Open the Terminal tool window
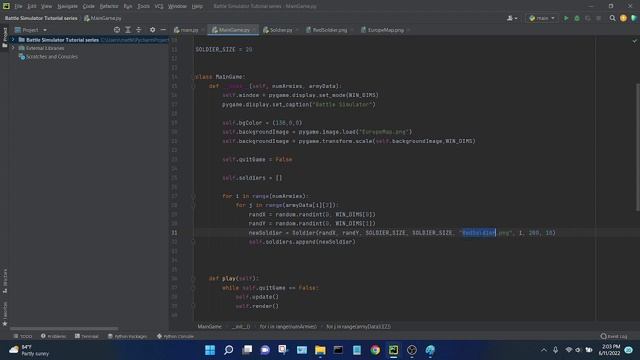The width and height of the screenshot is (640, 360). click(87, 336)
